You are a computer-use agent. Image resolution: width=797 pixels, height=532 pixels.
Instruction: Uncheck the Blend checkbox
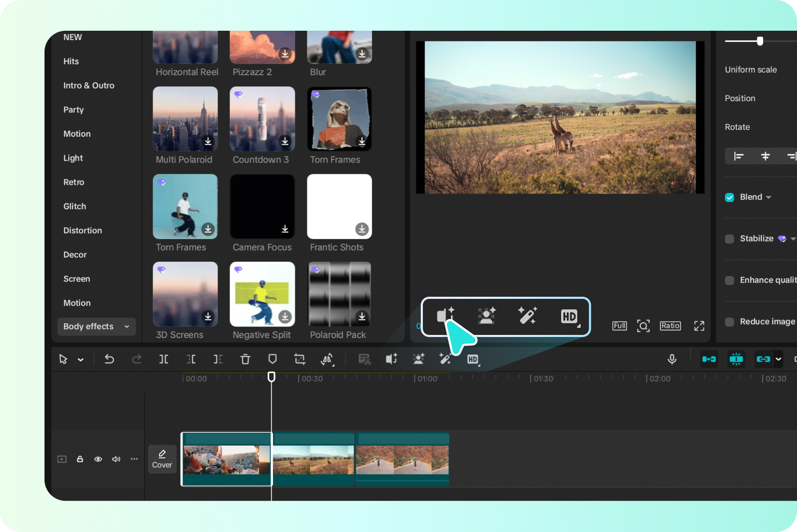coord(730,197)
